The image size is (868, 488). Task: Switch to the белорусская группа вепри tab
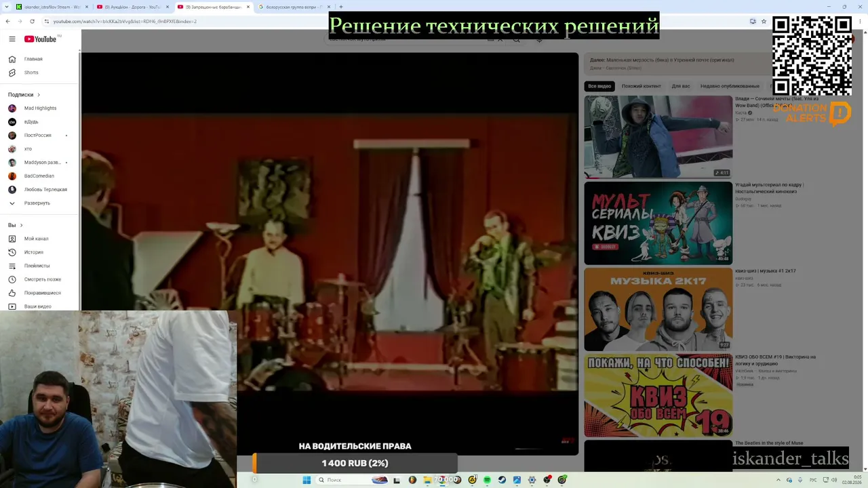pos(294,7)
